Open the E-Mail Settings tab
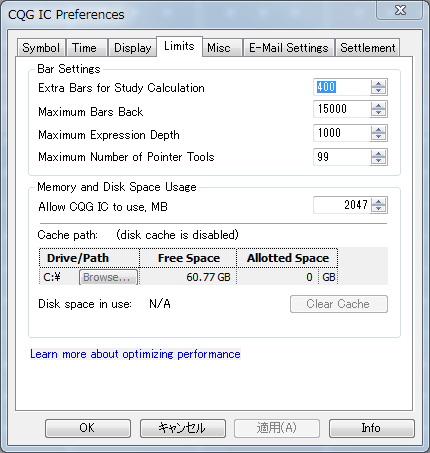Image resolution: width=430 pixels, height=453 pixels. pyautogui.click(x=289, y=48)
